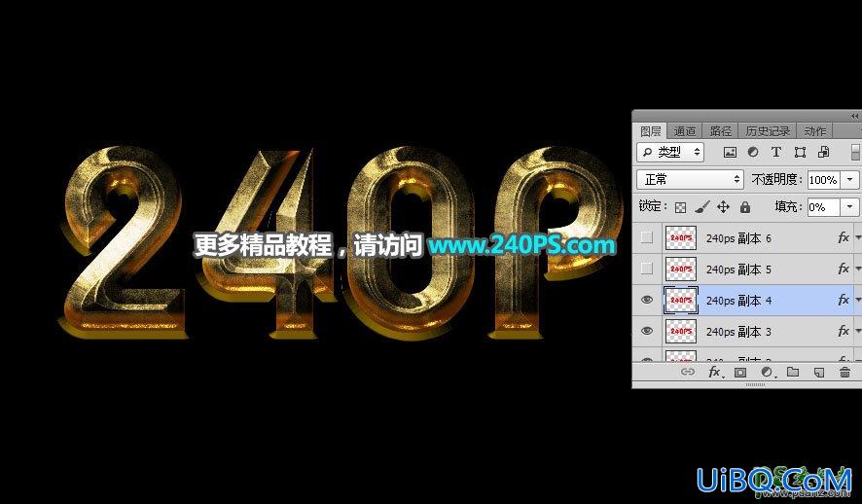Show the hidden 240ps 副本 6 layer
The height and width of the screenshot is (504, 862).
coord(647,238)
